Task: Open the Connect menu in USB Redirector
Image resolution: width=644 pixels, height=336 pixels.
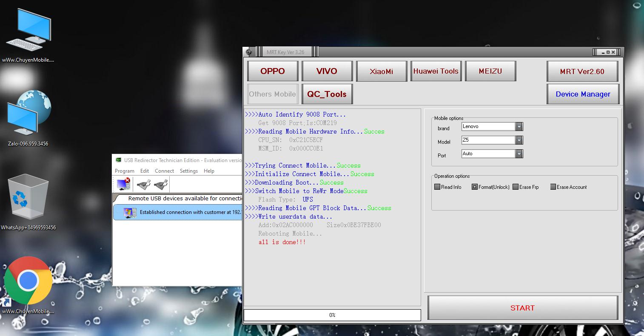Action: point(164,171)
